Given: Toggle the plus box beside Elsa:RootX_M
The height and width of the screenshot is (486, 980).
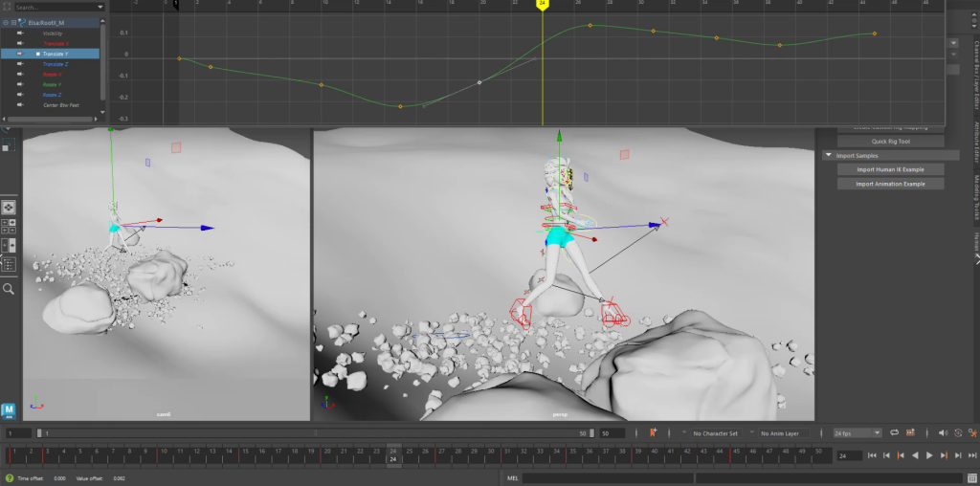Looking at the screenshot, I should (x=13, y=23).
